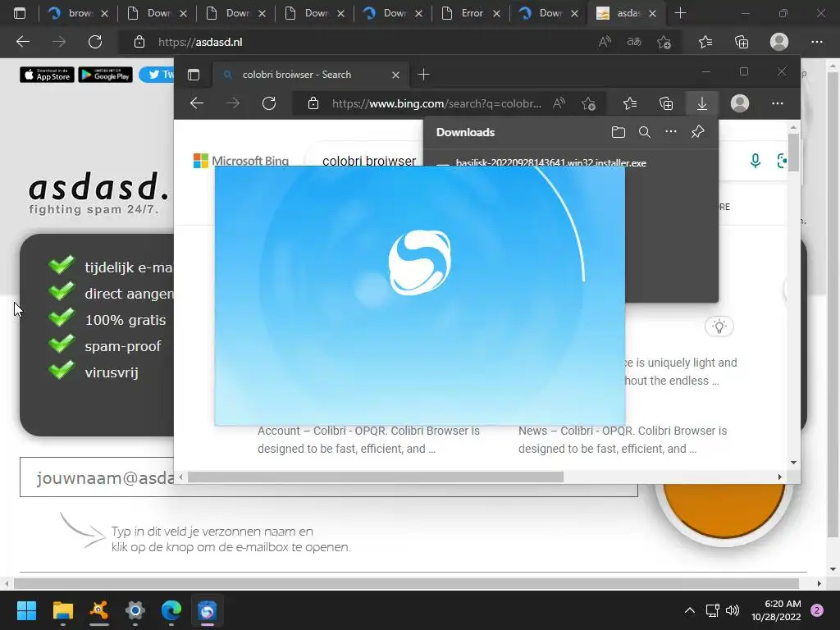Image resolution: width=840 pixels, height=630 pixels.
Task: Click the asdasd. logo
Action: pyautogui.click(x=99, y=186)
